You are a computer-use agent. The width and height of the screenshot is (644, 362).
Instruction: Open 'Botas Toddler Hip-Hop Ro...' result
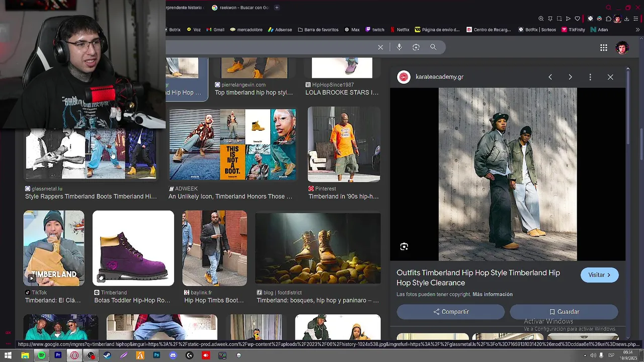pyautogui.click(x=132, y=301)
